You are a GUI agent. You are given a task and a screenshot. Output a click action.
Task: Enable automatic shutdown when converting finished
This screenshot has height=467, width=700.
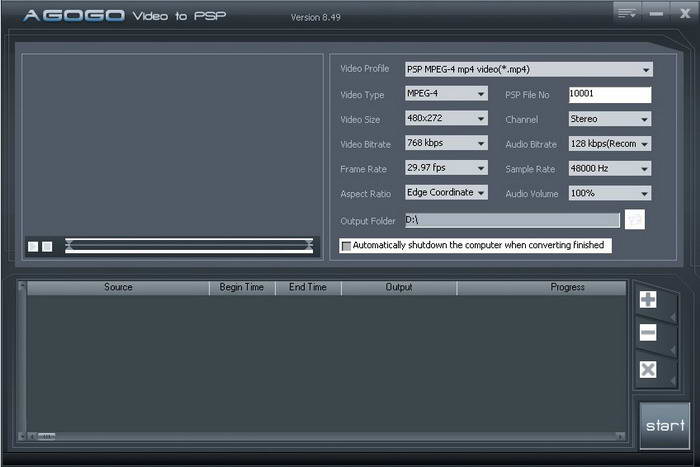point(346,246)
